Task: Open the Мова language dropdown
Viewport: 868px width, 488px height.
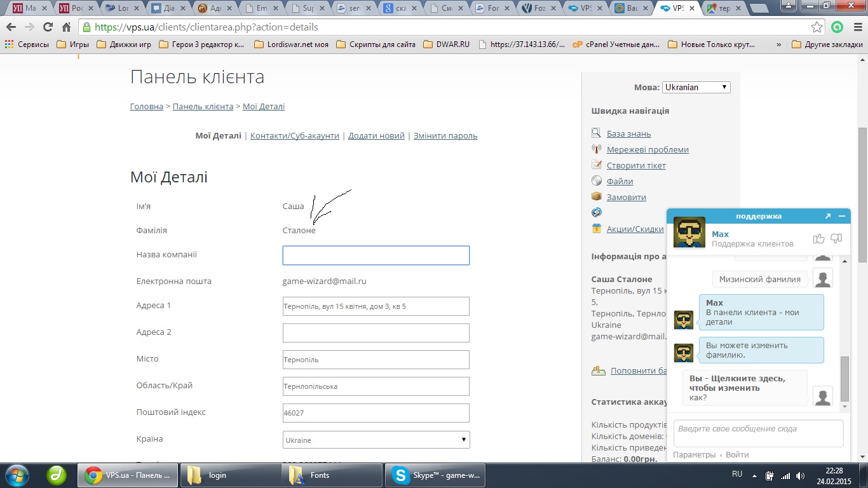Action: [x=696, y=87]
